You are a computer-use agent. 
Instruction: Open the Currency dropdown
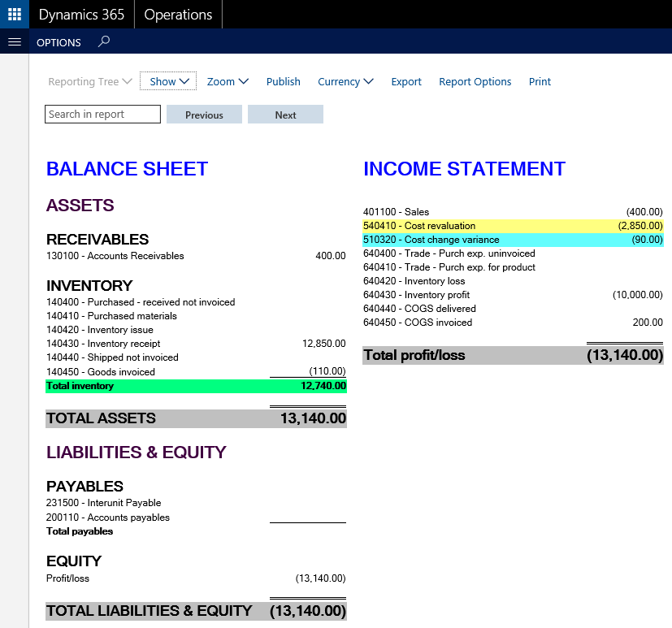[x=345, y=81]
